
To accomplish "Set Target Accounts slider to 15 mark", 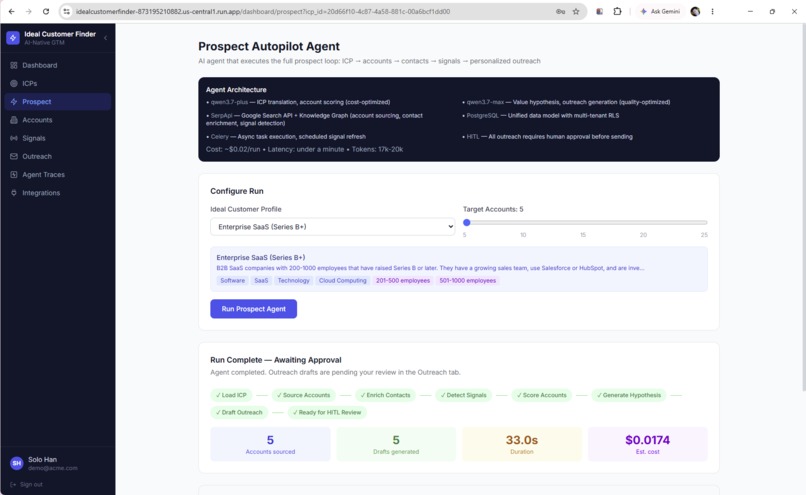I will tap(583, 223).
